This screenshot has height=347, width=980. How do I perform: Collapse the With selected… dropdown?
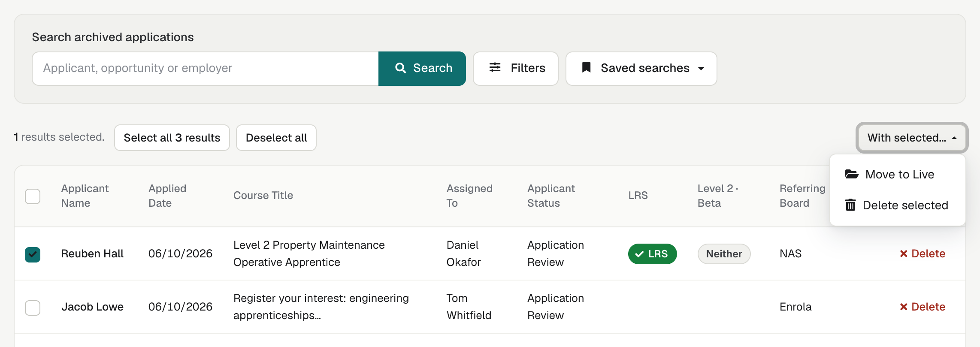pos(912,138)
